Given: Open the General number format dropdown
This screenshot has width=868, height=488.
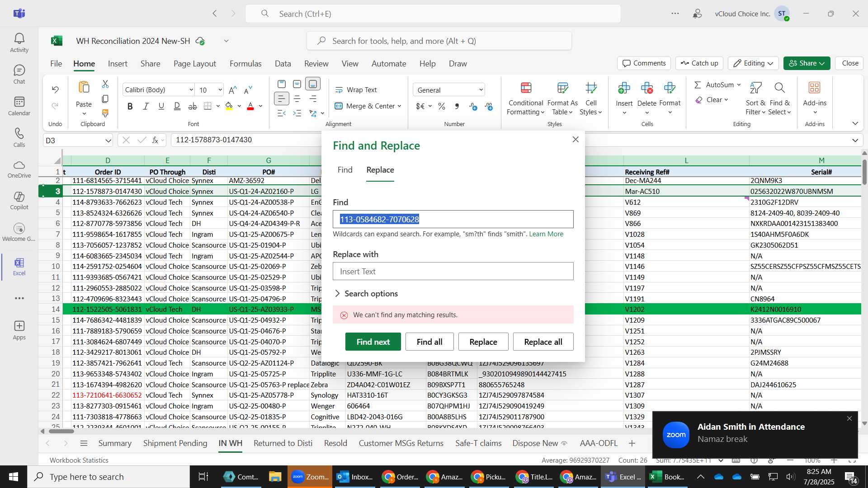Looking at the screenshot, I should coord(448,90).
